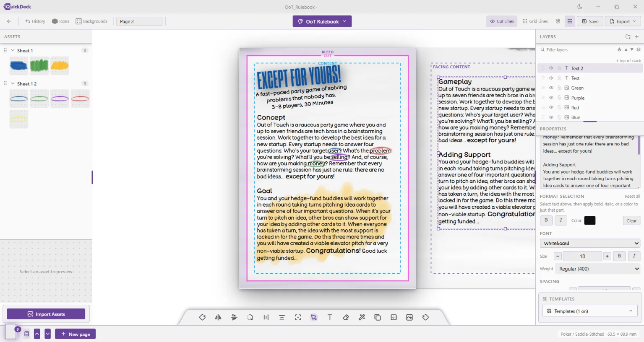644x342 pixels.
Task: Click the duplicate/copy icon in toolbar
Action: tap(378, 317)
